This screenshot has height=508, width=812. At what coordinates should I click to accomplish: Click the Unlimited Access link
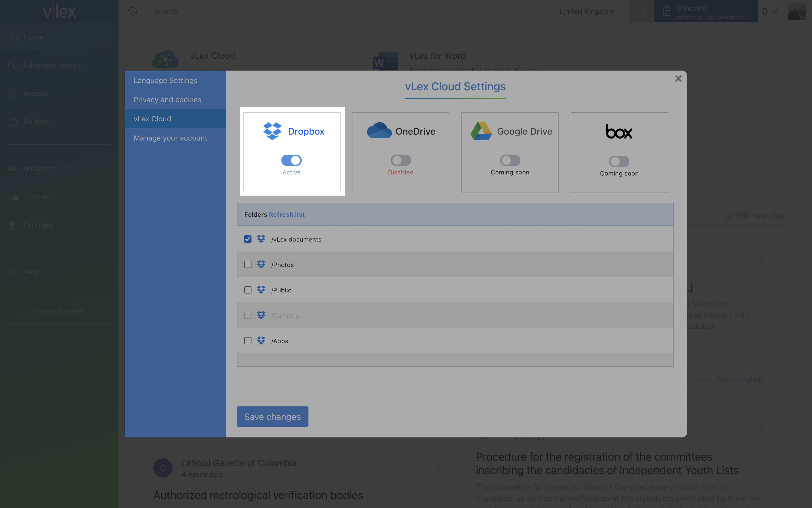pyautogui.click(x=59, y=311)
